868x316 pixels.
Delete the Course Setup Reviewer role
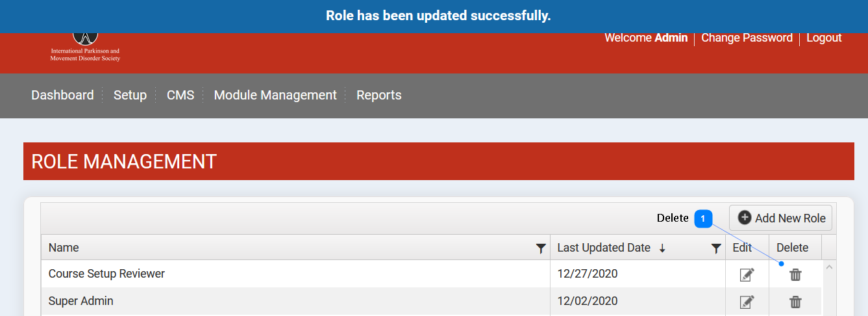[795, 274]
